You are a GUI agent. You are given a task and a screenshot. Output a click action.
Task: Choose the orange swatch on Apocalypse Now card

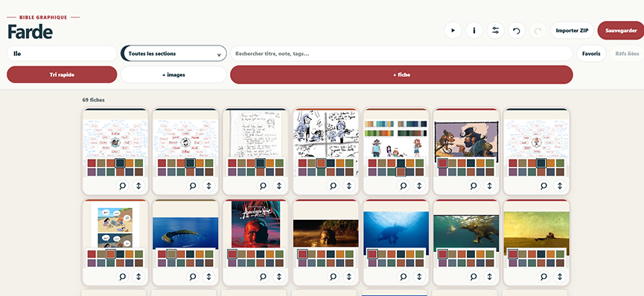[270, 254]
